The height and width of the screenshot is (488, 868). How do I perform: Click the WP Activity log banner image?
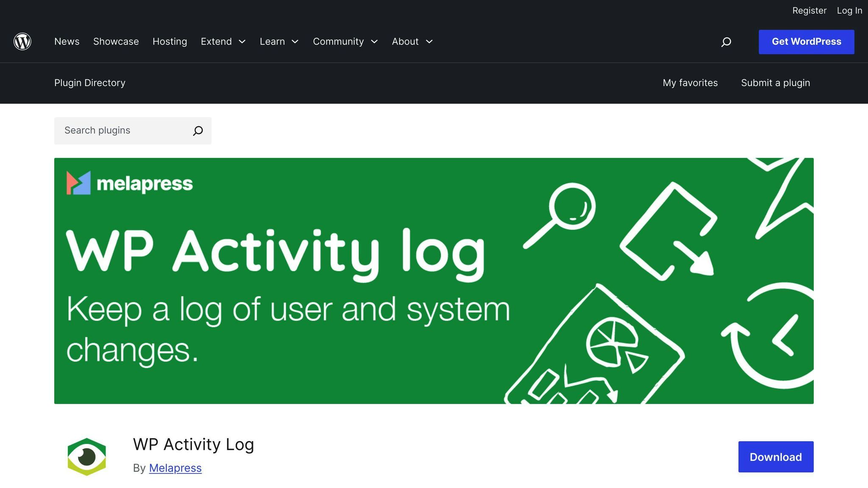coord(434,281)
